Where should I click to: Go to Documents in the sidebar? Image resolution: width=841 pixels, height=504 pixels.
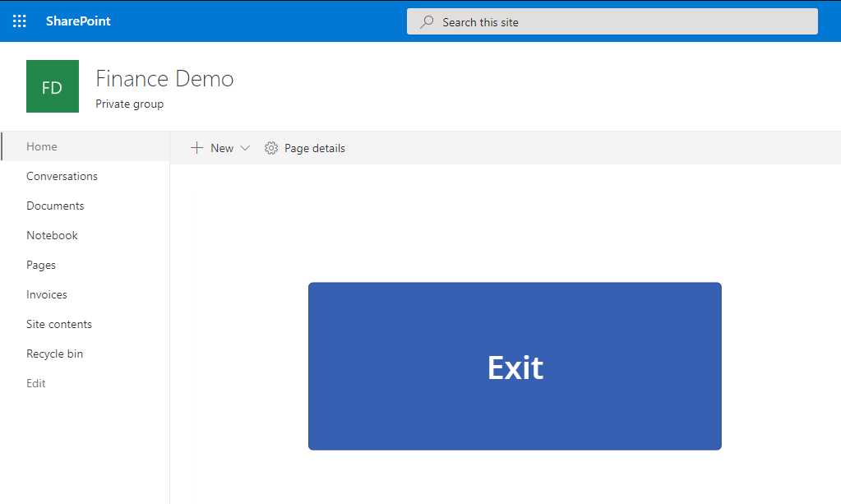coord(55,206)
